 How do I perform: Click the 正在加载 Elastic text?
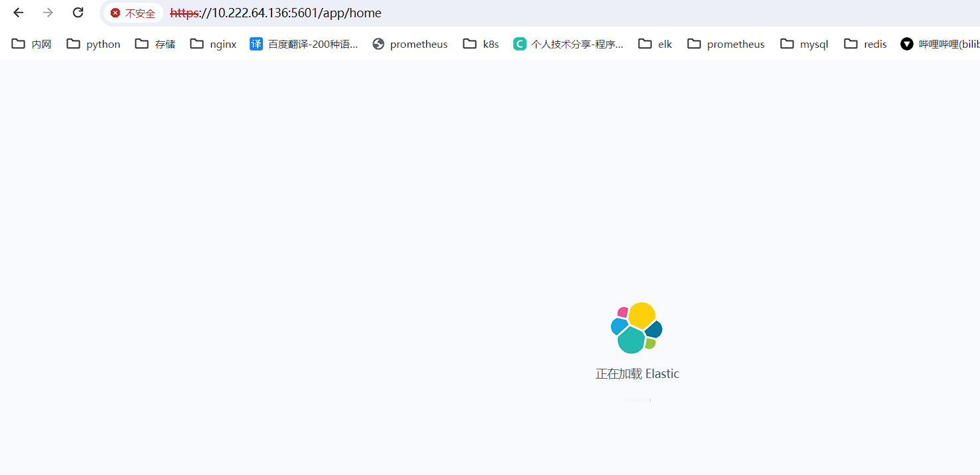[x=637, y=373]
